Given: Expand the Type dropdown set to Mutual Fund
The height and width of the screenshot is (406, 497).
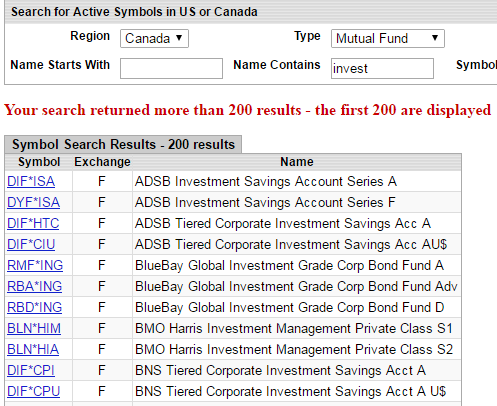Looking at the screenshot, I should coord(388,39).
